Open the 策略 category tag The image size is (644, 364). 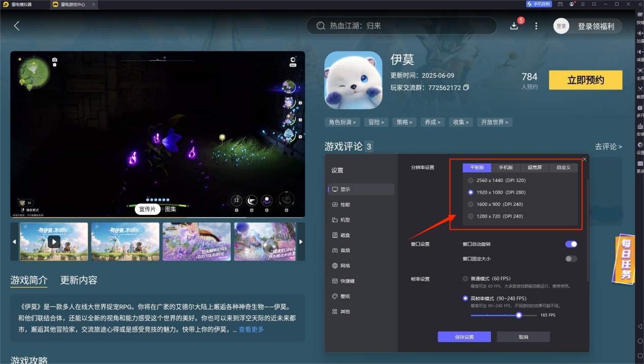click(x=405, y=122)
